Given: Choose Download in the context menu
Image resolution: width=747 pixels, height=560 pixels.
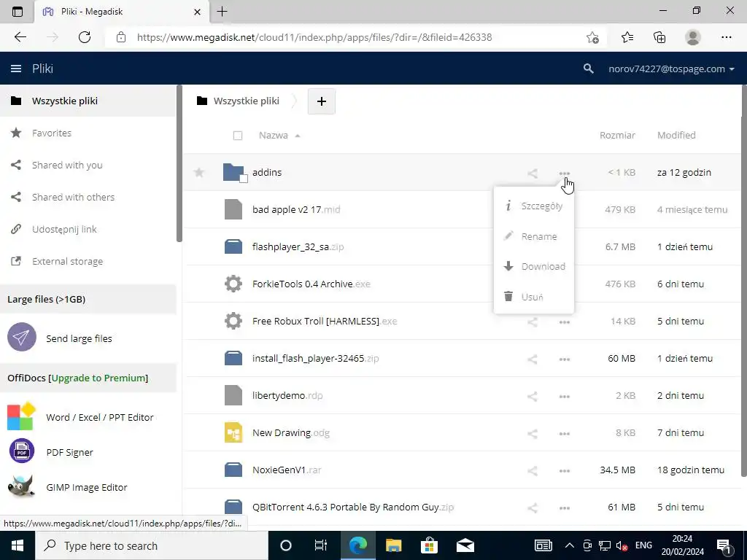Looking at the screenshot, I should 534,266.
